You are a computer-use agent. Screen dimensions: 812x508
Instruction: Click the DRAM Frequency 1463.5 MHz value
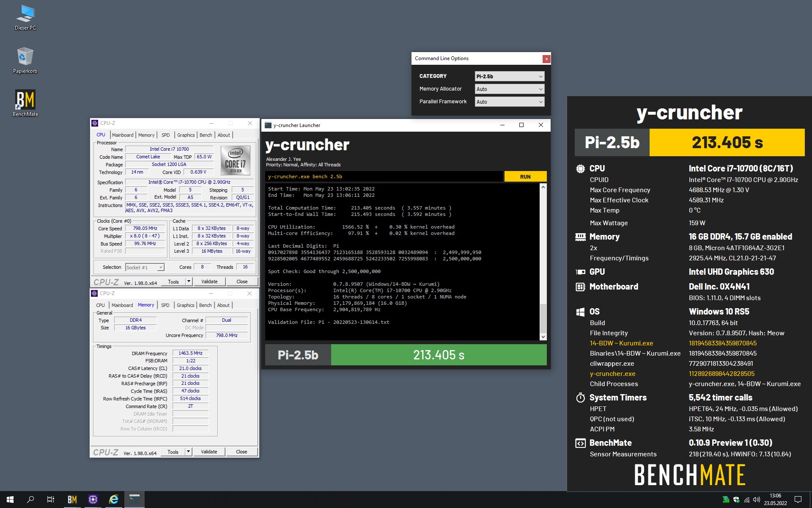coord(190,353)
